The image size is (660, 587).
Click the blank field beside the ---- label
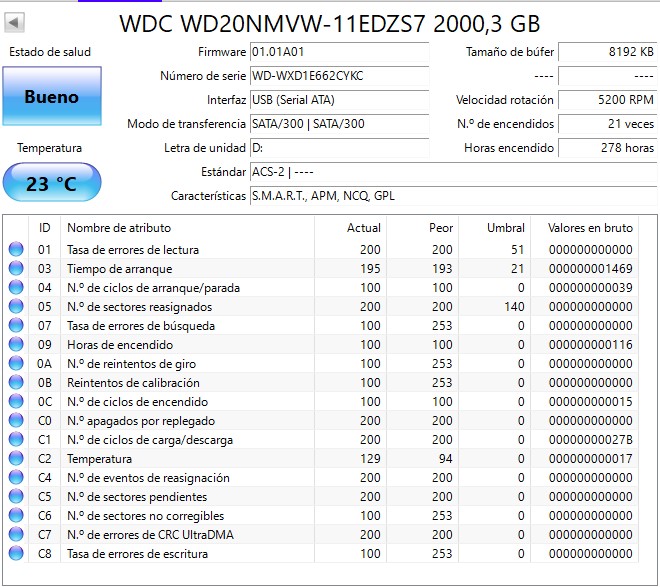tap(607, 76)
